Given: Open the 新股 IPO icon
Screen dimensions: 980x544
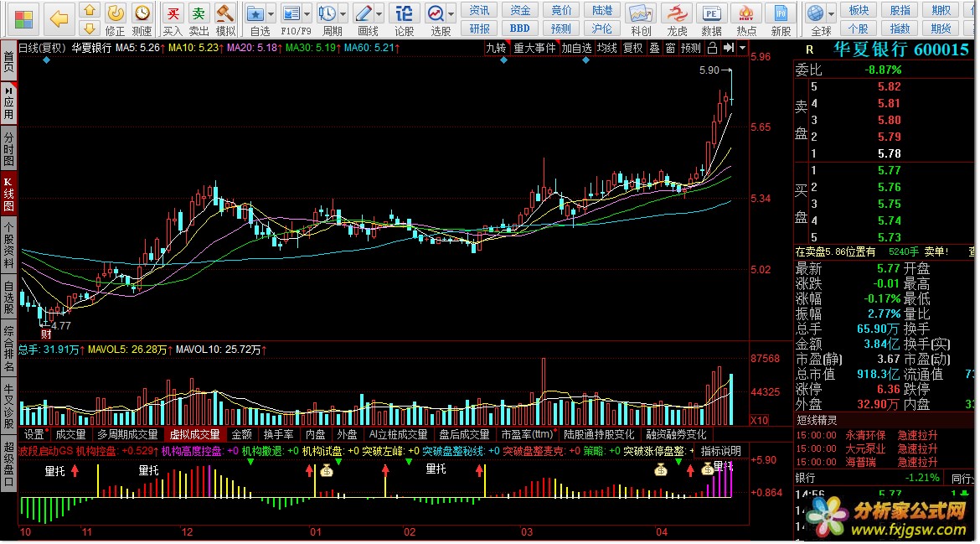Looking at the screenshot, I should pos(781,20).
